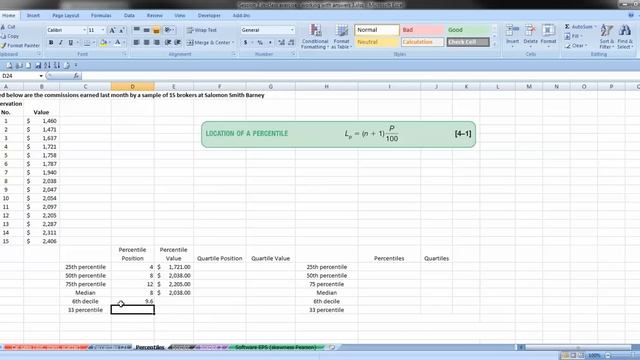Open the Calibri font name dropdown
The image size is (640, 360).
[x=84, y=30]
